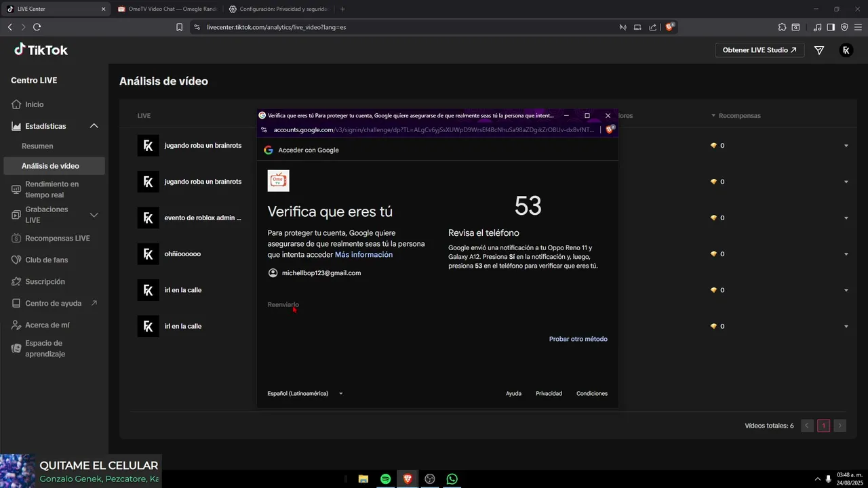This screenshot has height=488, width=868.
Task: Select Análisis de vídeo in sidebar
Action: click(54, 166)
